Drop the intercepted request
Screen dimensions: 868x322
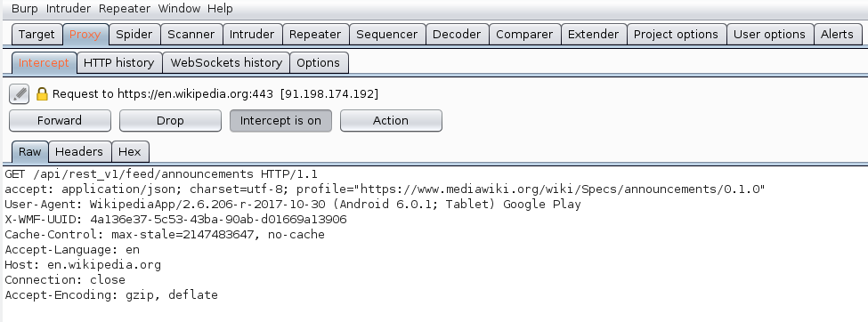point(170,121)
